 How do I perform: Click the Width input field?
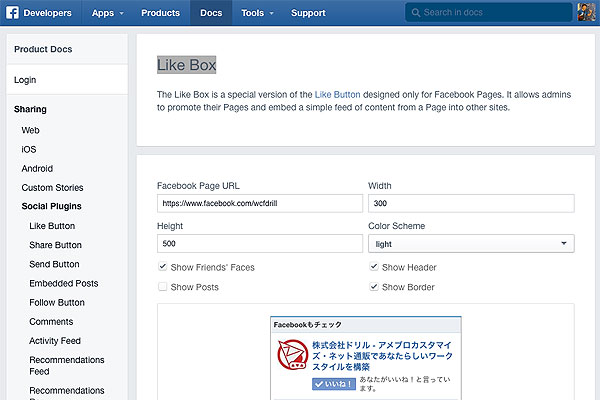click(471, 203)
